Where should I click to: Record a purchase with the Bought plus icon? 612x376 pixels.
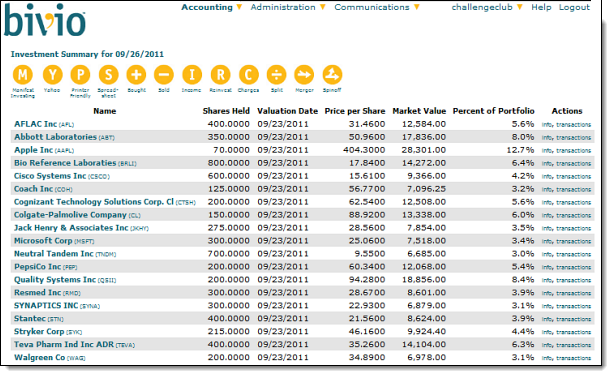136,75
